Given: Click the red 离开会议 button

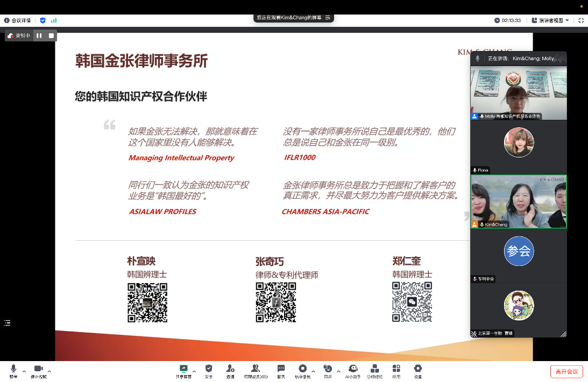Looking at the screenshot, I should [x=566, y=371].
